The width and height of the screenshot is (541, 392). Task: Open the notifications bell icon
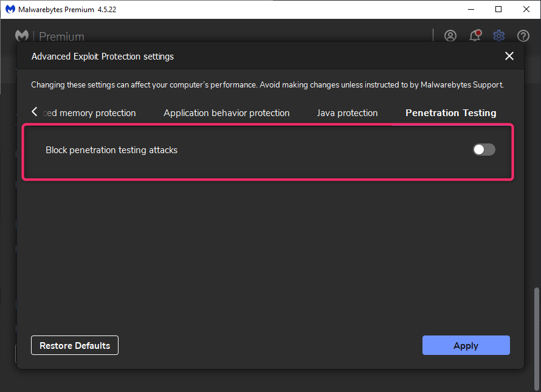[475, 35]
